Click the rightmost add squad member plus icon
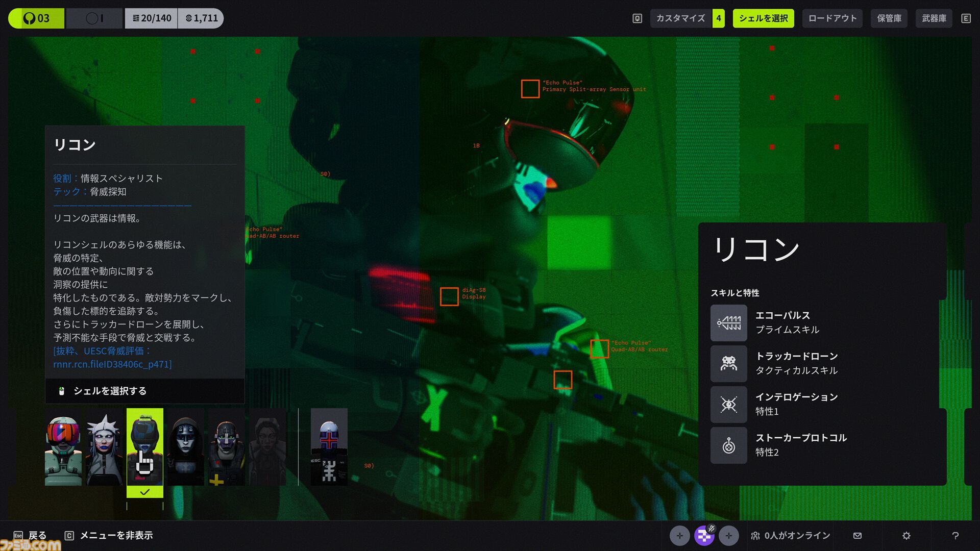Screen dimensions: 980x551 pyautogui.click(x=728, y=536)
